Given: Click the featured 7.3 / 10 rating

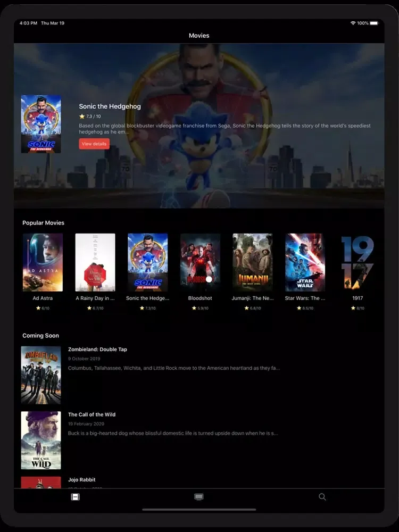Looking at the screenshot, I should click(90, 117).
